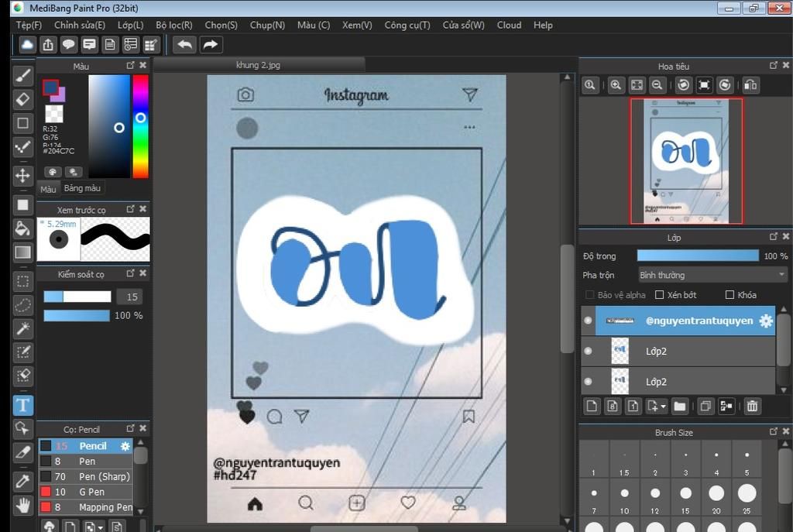This screenshot has width=793, height=532.
Task: Click the hue color strip
Action: (x=141, y=126)
